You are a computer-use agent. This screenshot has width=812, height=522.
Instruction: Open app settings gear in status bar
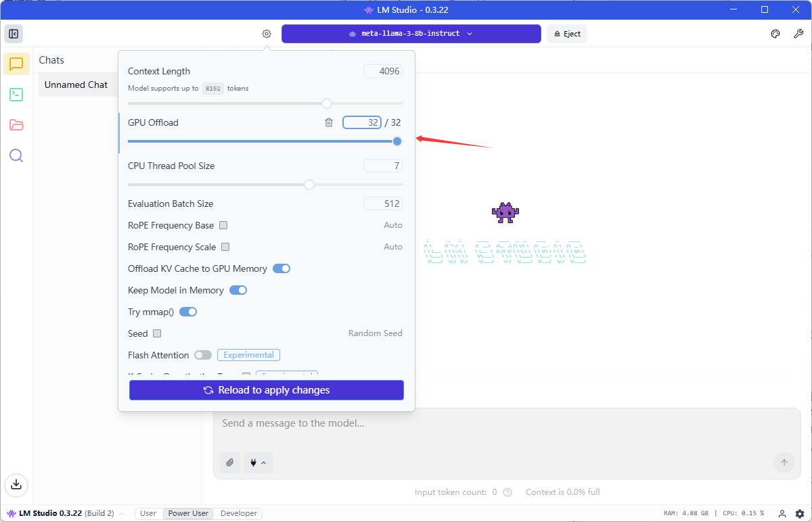[x=800, y=513]
